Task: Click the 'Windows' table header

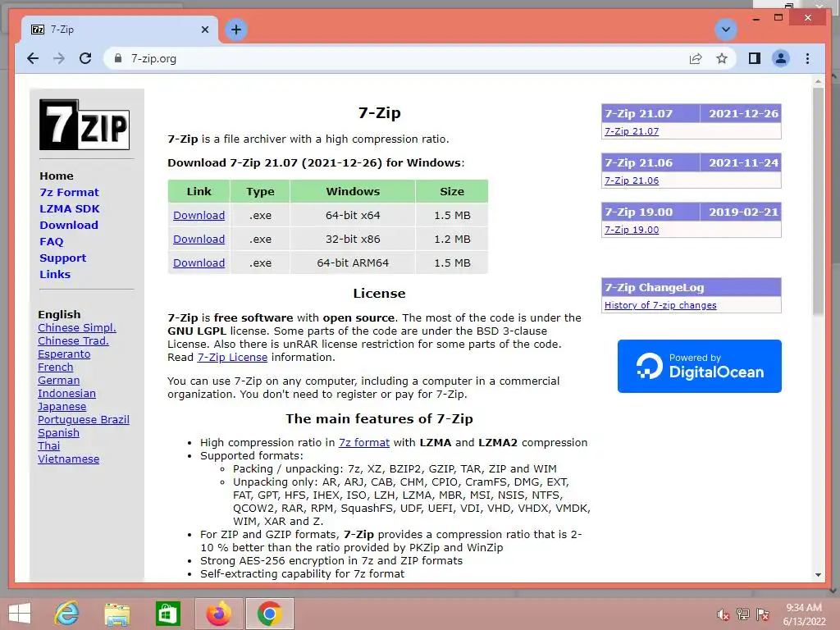Action: click(x=353, y=191)
